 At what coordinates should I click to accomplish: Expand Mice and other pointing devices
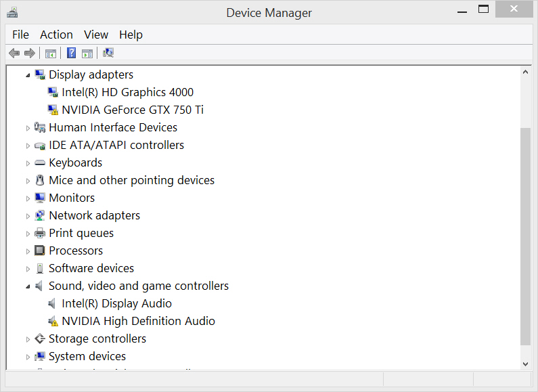[x=28, y=181]
